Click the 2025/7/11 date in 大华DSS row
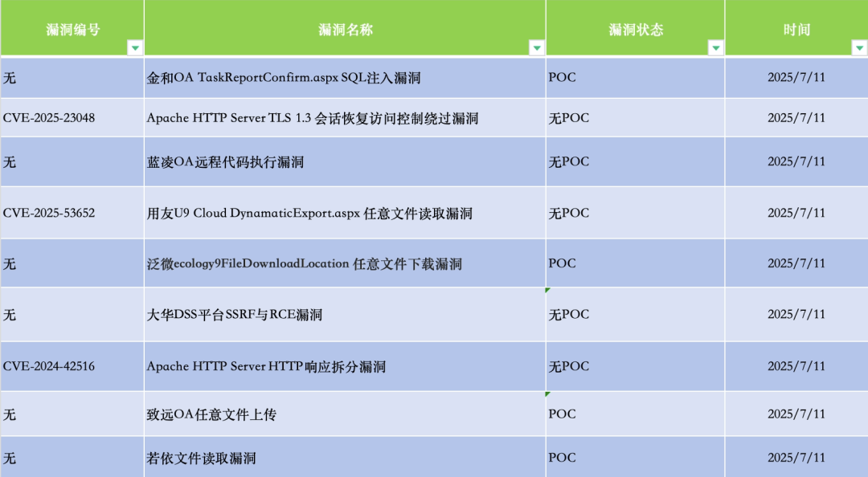The image size is (868, 477). pos(796,314)
